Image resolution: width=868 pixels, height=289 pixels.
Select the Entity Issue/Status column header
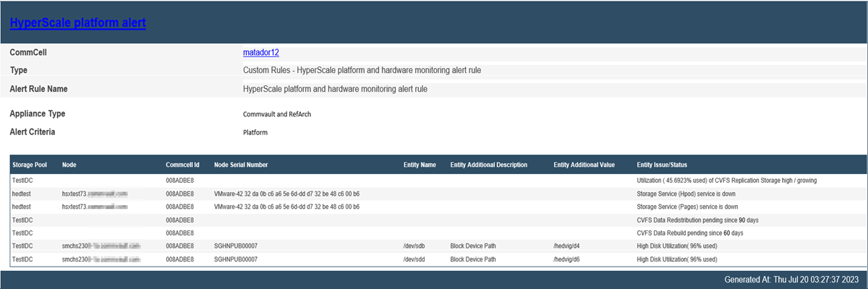click(666, 165)
